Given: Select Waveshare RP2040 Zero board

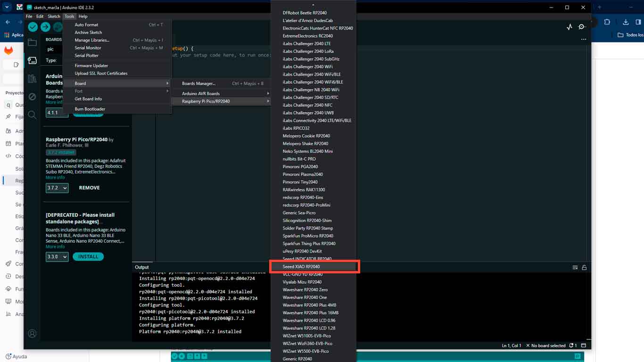Looking at the screenshot, I should pos(313,290).
